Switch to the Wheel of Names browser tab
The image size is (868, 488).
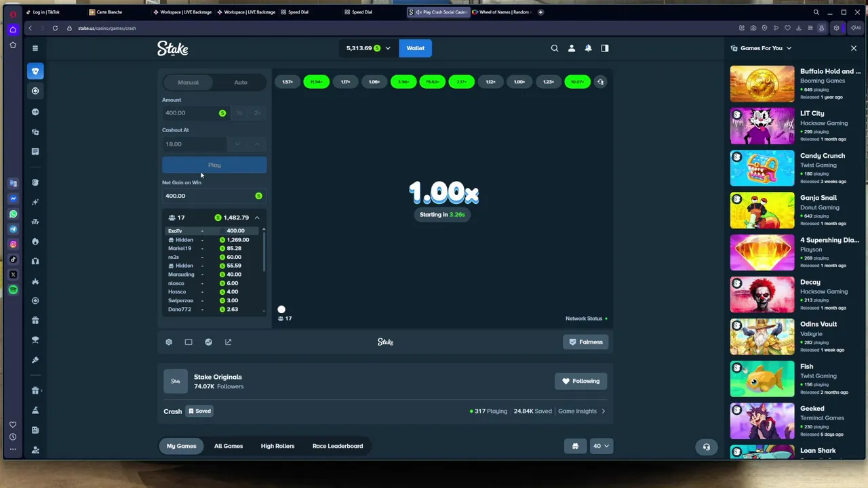pyautogui.click(x=502, y=12)
